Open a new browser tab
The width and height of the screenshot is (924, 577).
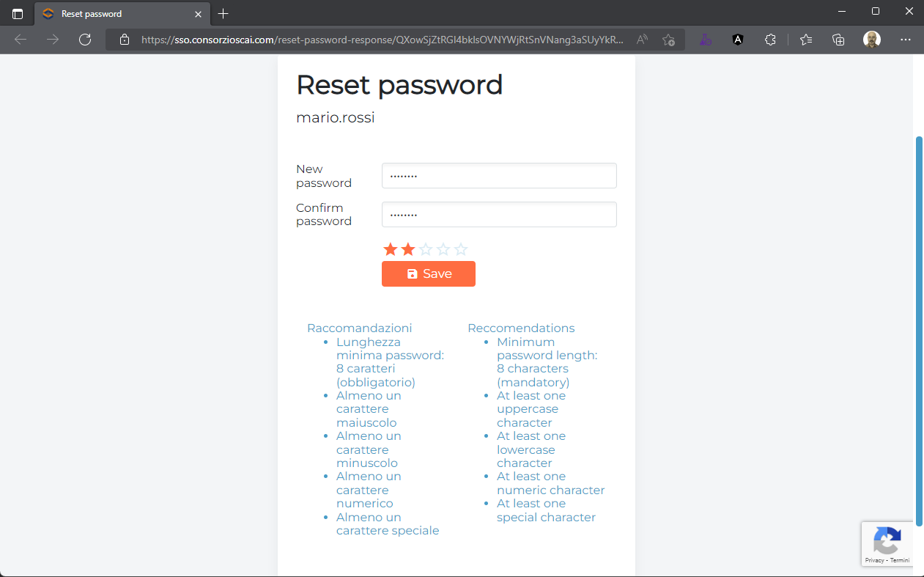[223, 13]
